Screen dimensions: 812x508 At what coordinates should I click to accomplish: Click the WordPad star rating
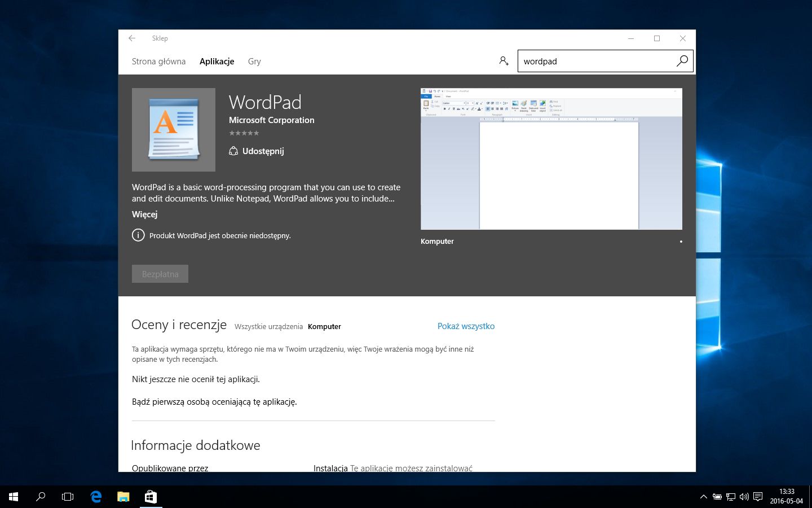point(244,133)
